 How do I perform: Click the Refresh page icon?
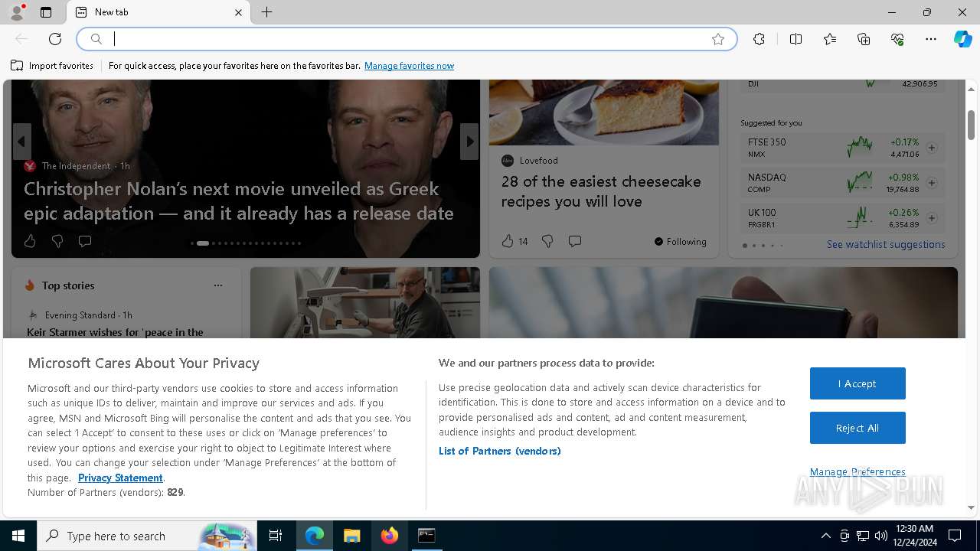tap(55, 39)
